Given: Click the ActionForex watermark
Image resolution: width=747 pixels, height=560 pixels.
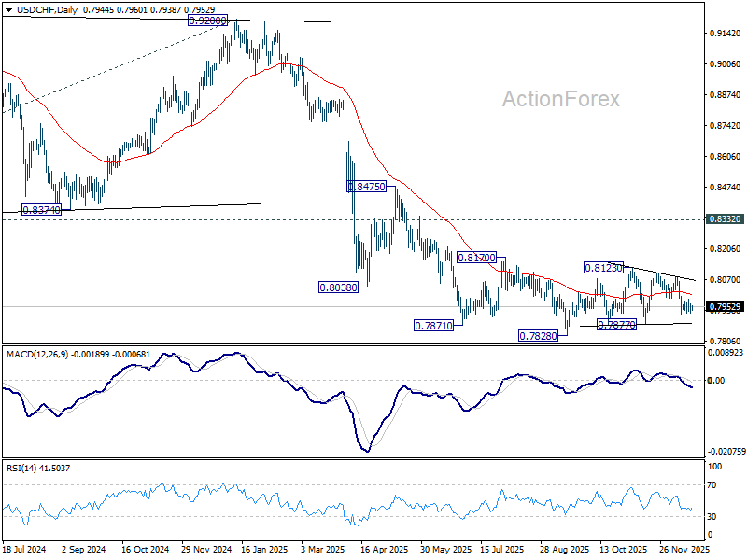Looking at the screenshot, I should pos(561,99).
